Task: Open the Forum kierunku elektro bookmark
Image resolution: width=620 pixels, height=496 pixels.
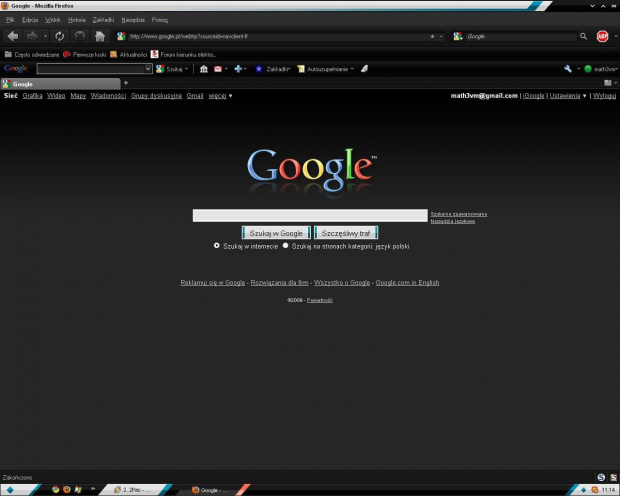Action: point(183,55)
